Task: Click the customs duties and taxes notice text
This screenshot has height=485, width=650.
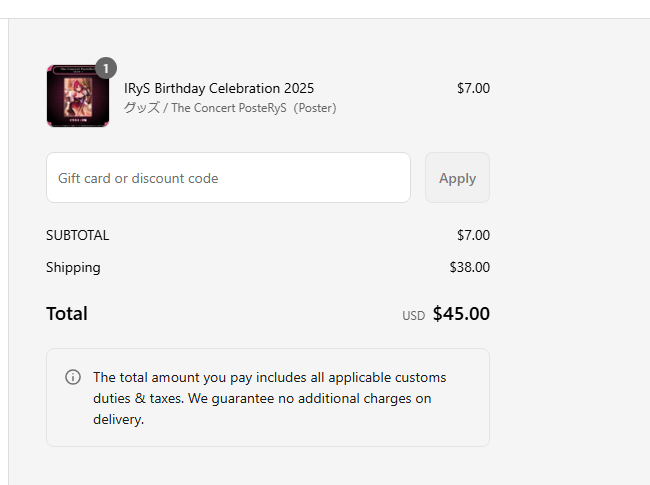Action: 269,388
